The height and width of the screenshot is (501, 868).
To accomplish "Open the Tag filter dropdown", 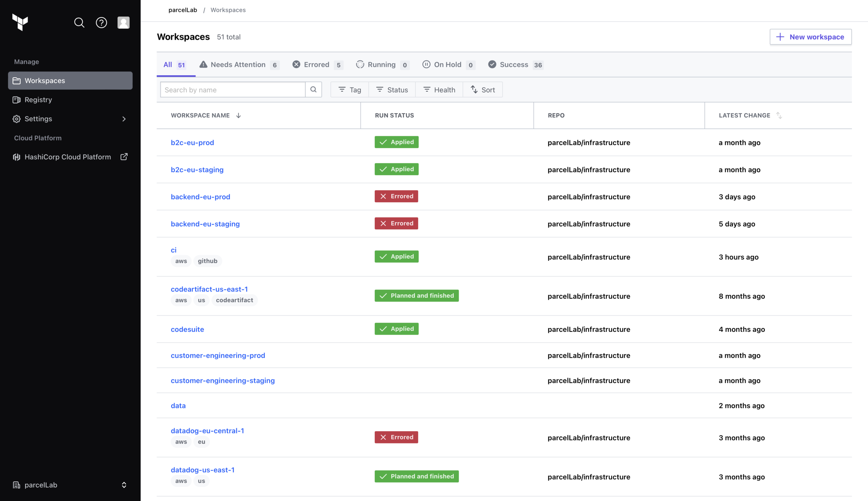I will pos(350,89).
